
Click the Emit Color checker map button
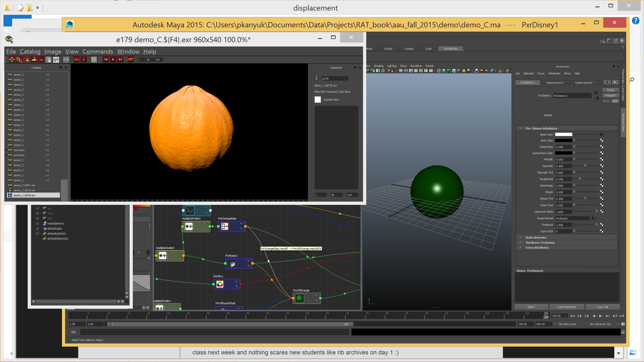click(x=602, y=141)
